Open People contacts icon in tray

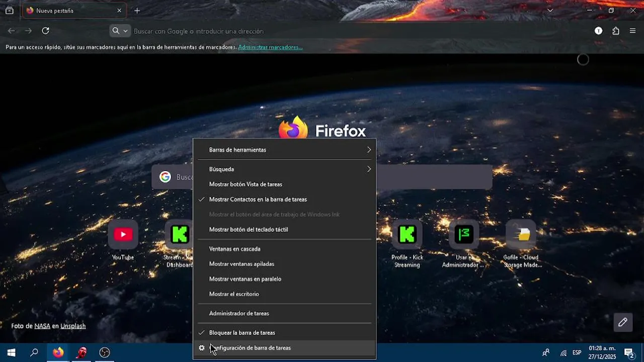click(546, 352)
